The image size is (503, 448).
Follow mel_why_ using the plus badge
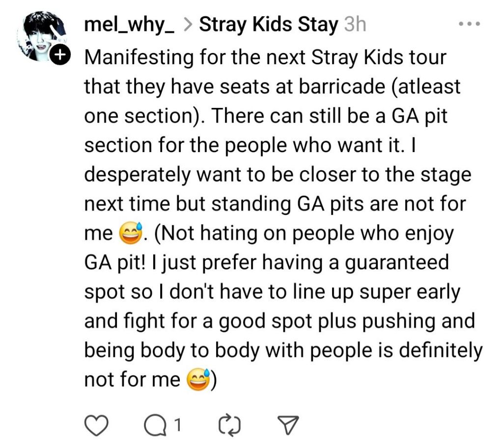[60, 56]
